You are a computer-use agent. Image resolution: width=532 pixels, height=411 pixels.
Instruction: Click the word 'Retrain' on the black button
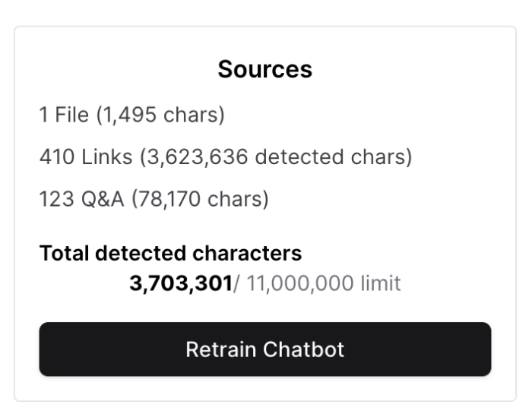(x=220, y=349)
